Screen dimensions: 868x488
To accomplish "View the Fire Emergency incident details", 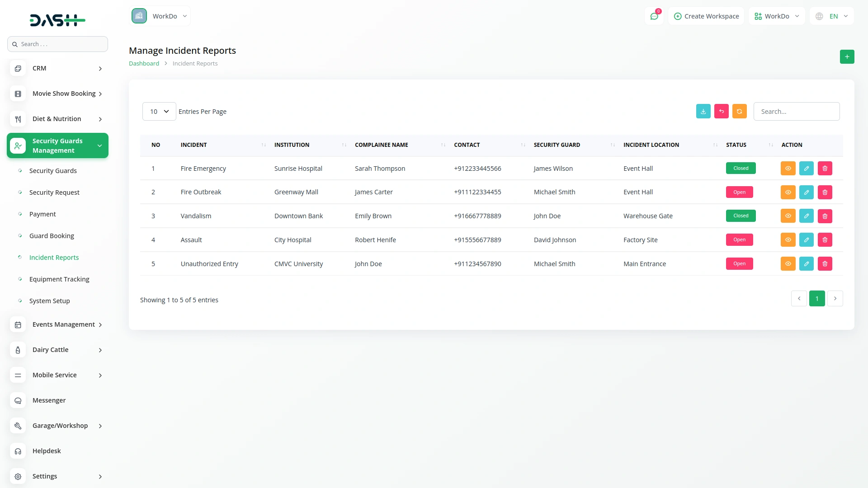I will pos(788,169).
